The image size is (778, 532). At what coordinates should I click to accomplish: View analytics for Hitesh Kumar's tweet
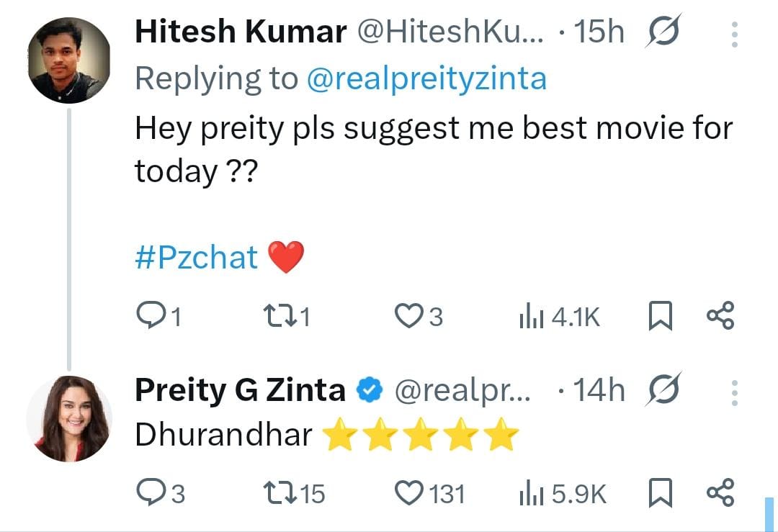(x=530, y=316)
